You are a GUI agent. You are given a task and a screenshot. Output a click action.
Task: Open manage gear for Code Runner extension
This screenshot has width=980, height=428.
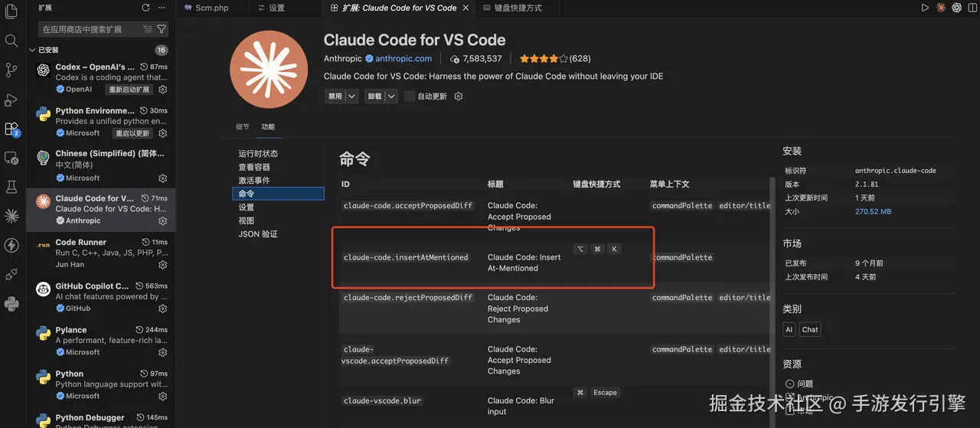pyautogui.click(x=162, y=265)
